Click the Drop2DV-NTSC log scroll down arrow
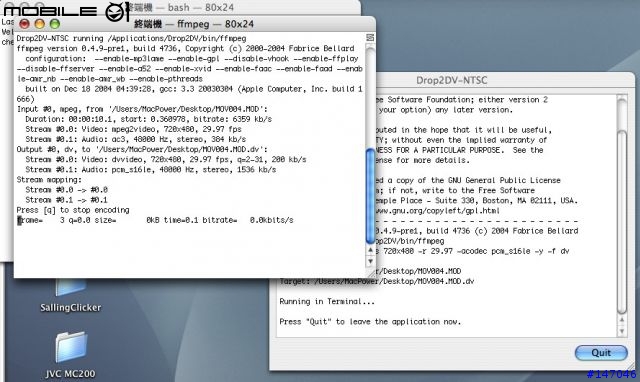This screenshot has width=640, height=382. point(622,331)
